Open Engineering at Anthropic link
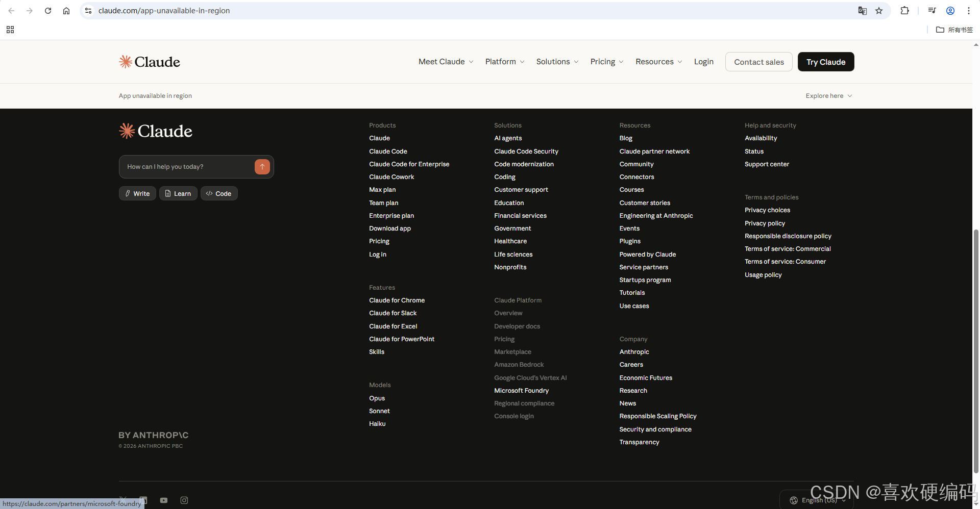Screen dimensions: 980x509 pos(656,216)
